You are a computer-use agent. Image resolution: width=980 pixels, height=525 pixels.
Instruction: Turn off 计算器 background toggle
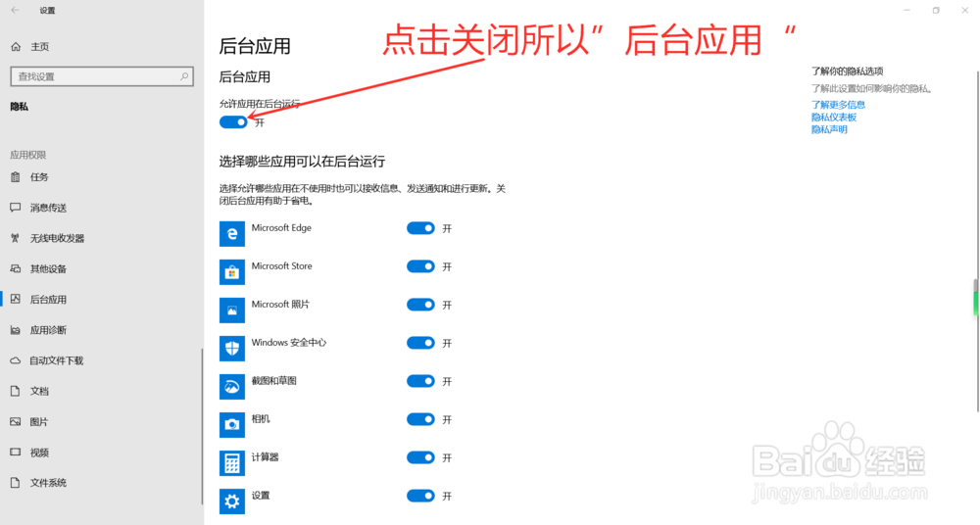point(420,457)
